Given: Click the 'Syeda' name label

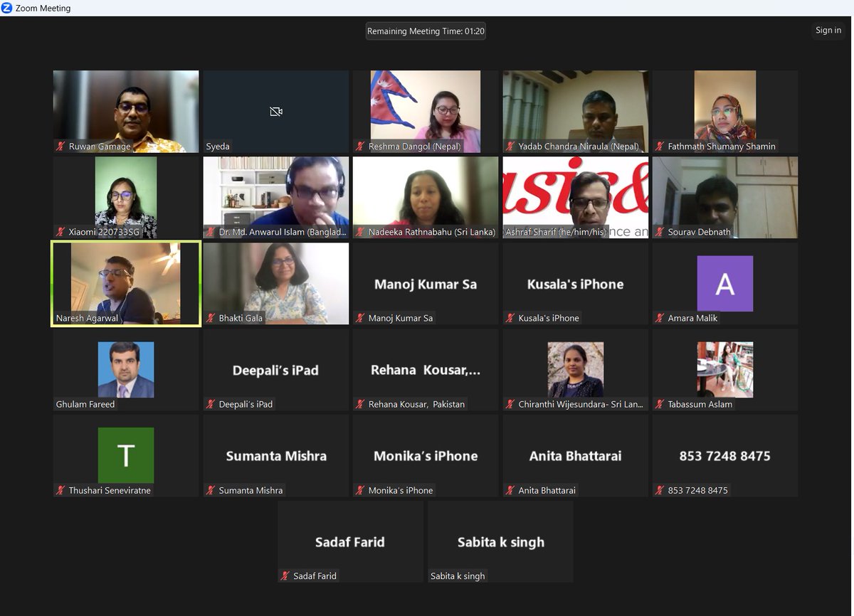Looking at the screenshot, I should (x=218, y=147).
